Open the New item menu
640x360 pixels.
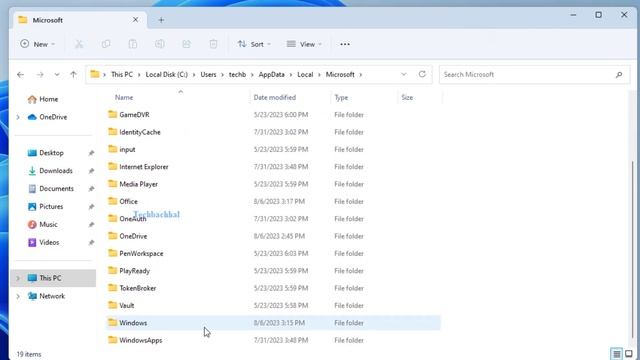[38, 44]
